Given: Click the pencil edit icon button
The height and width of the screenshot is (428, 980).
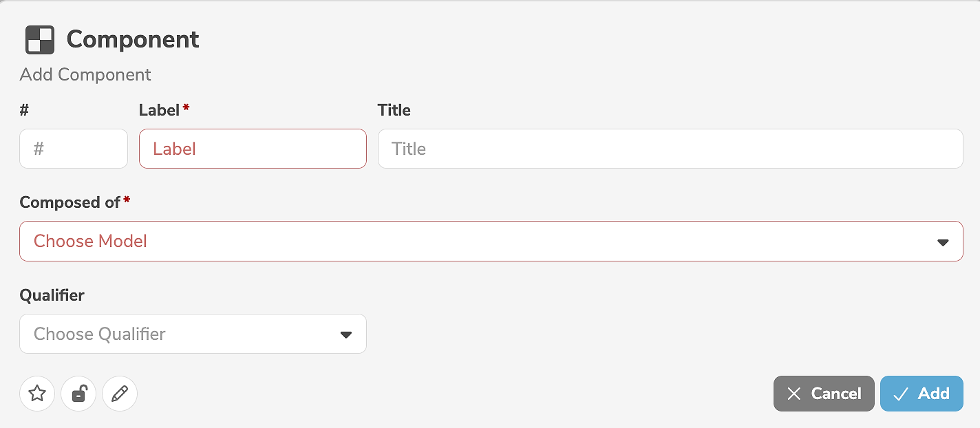Looking at the screenshot, I should [x=120, y=394].
